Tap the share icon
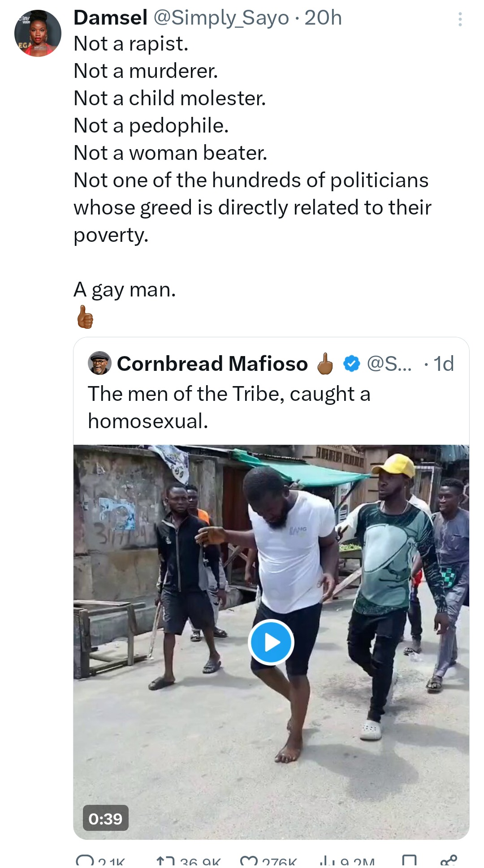 (x=449, y=860)
